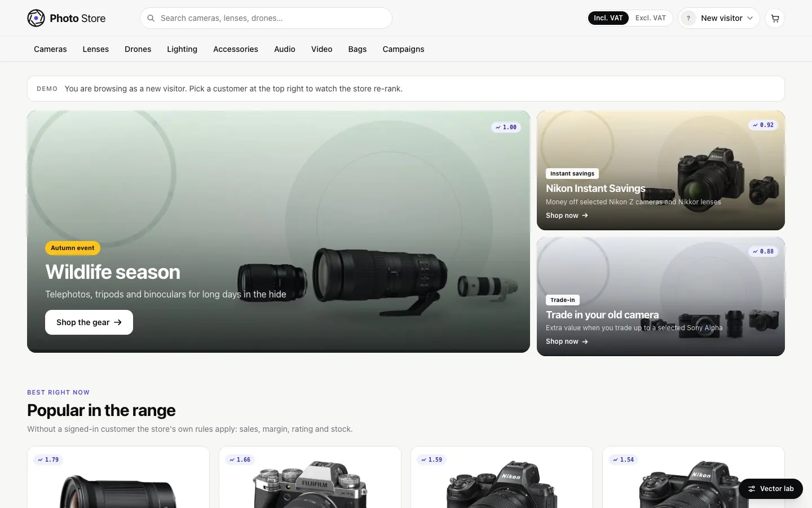Open the Lenses category menu
Viewport: 812px width, 508px height.
(x=96, y=49)
